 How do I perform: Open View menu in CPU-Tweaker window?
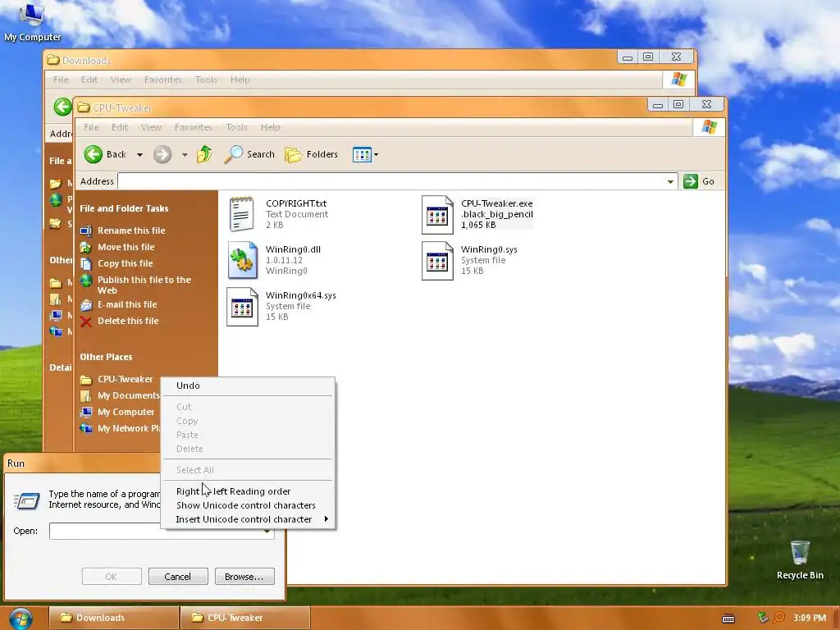(x=151, y=127)
